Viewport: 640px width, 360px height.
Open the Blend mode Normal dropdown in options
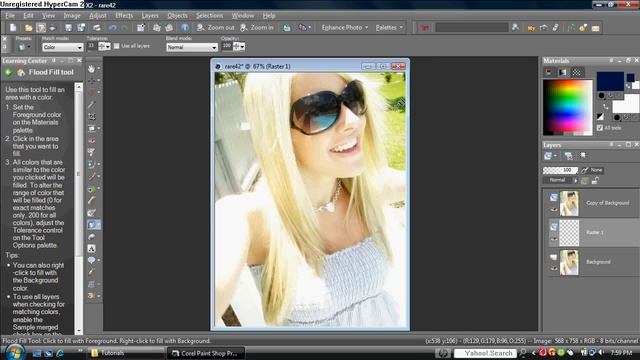[x=192, y=47]
